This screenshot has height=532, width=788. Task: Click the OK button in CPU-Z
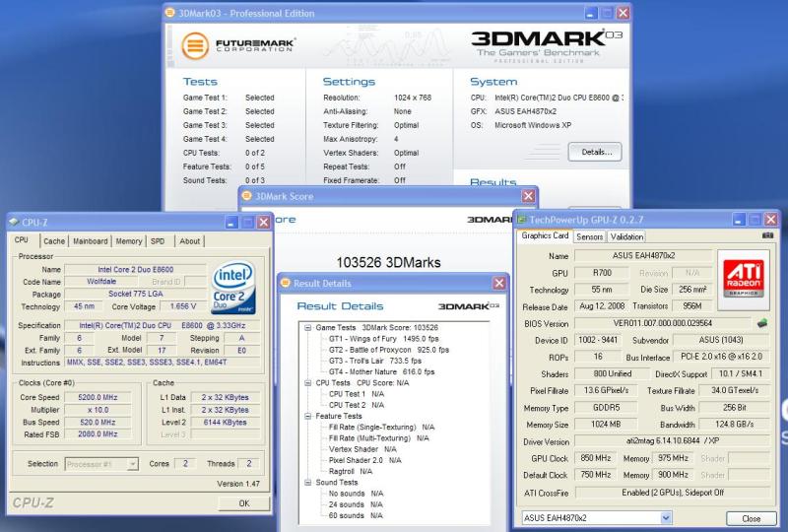tap(244, 503)
